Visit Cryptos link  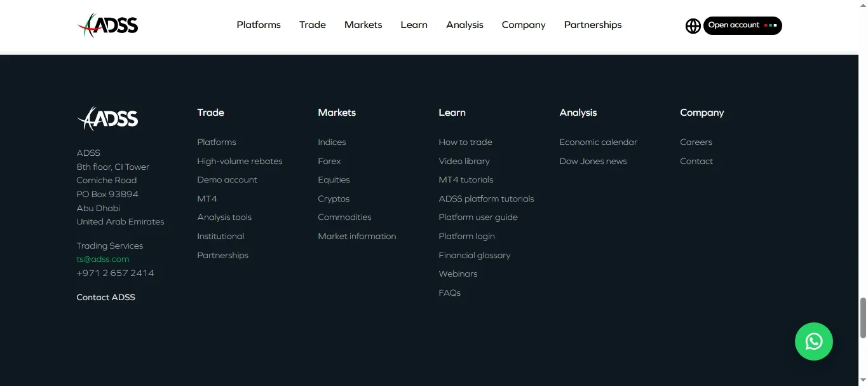point(334,198)
